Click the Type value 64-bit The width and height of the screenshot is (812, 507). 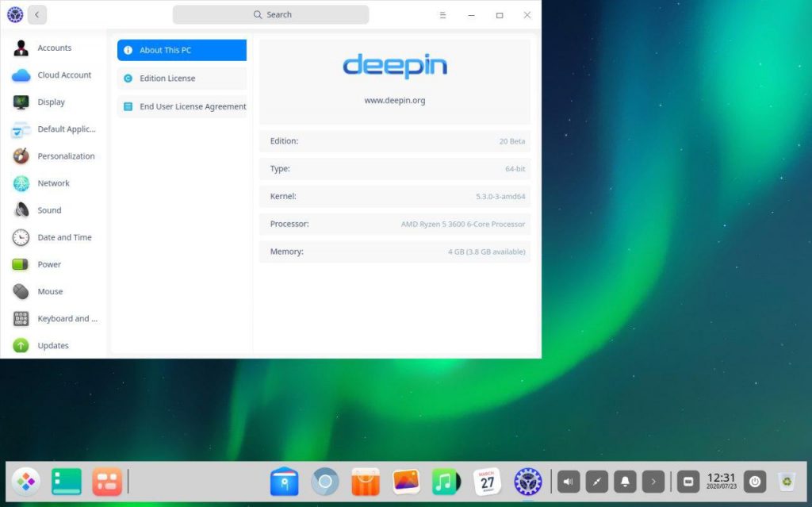click(515, 168)
